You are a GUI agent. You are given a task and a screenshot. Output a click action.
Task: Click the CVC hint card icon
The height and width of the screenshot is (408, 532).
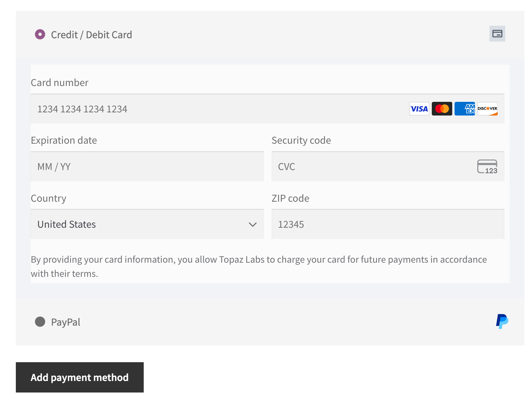[x=487, y=166]
